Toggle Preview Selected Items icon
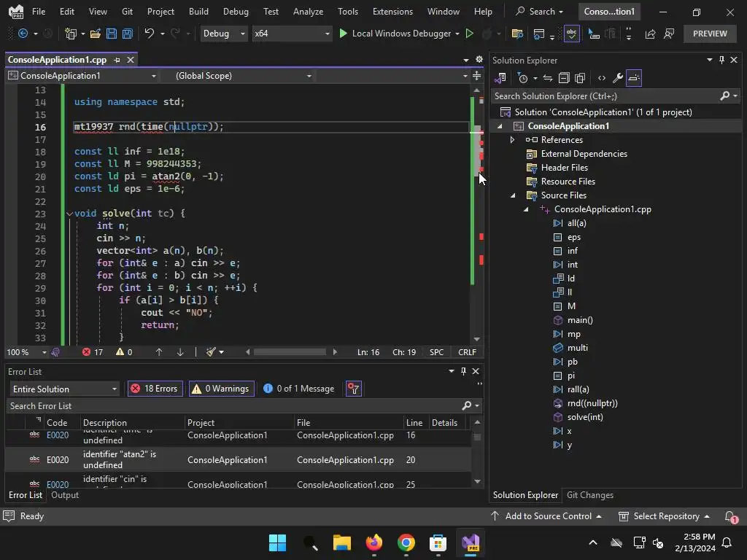Viewport: 747px width, 560px height. coord(634,77)
